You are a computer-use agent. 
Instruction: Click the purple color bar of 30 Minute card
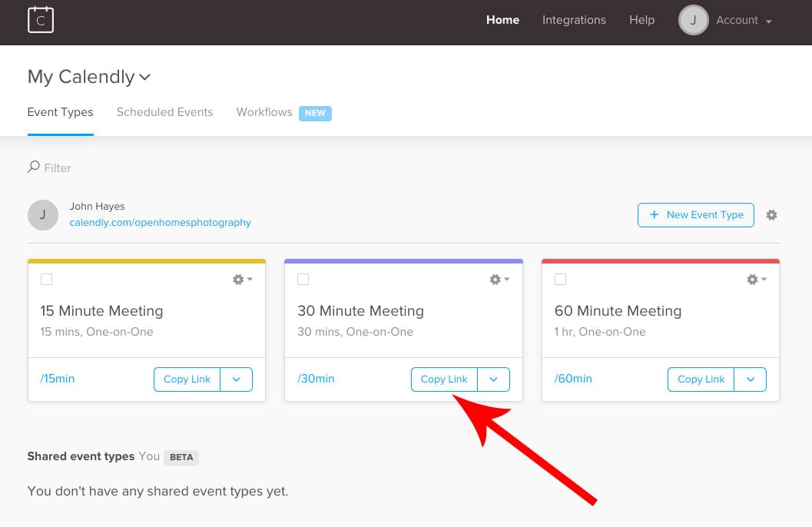403,261
